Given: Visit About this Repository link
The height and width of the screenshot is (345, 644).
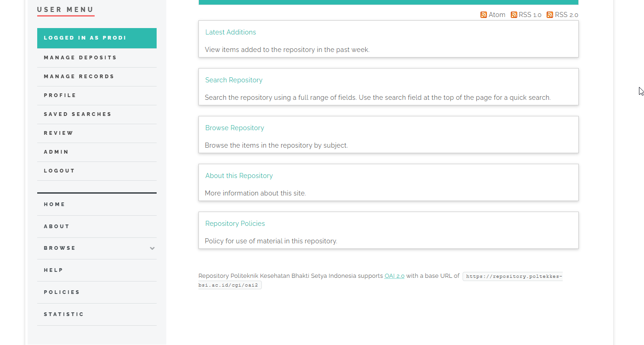Looking at the screenshot, I should click(x=239, y=176).
